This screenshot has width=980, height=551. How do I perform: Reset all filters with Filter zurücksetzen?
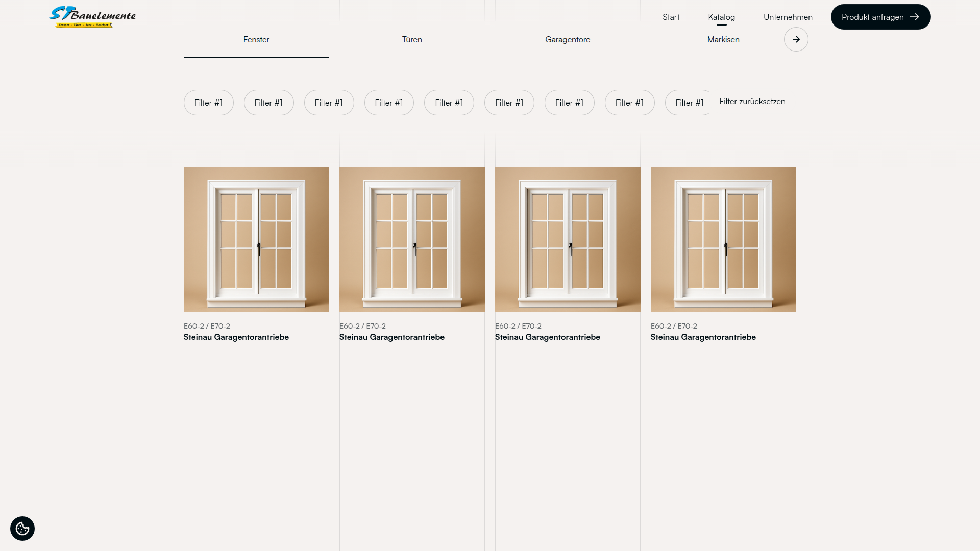pyautogui.click(x=752, y=101)
